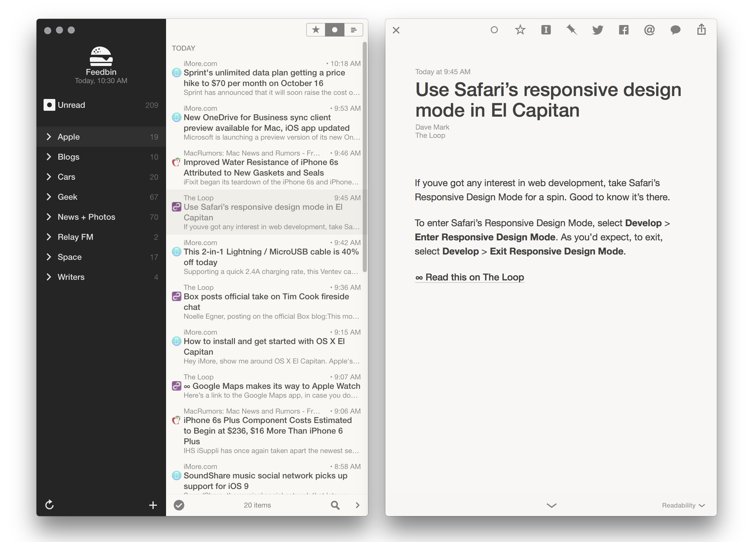Show unread items filter
Screen dimensions: 756x542
(335, 30)
